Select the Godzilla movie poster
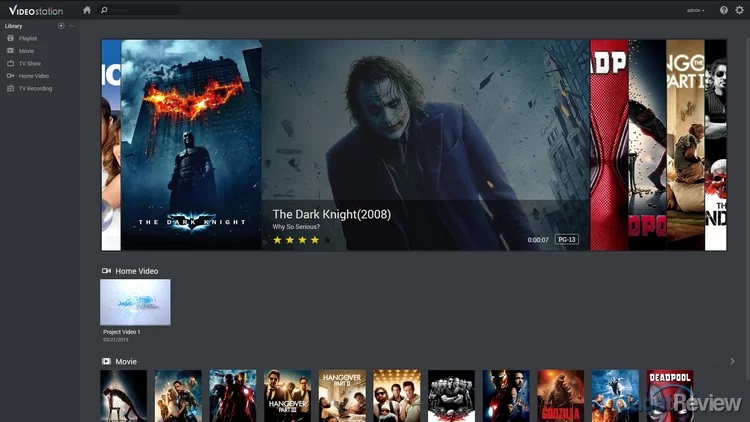This screenshot has width=750, height=422. click(x=560, y=396)
